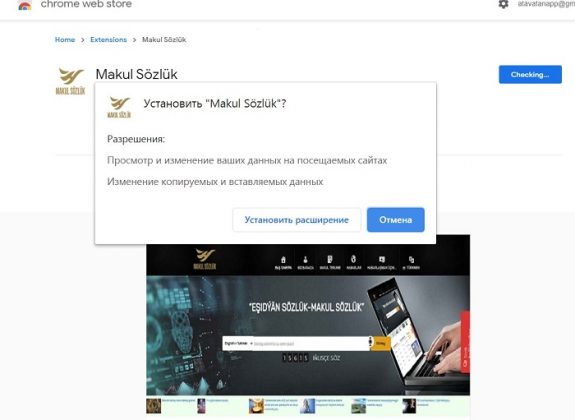Open the Extensions breadcrumb link
This screenshot has height=420, width=575.
click(109, 40)
